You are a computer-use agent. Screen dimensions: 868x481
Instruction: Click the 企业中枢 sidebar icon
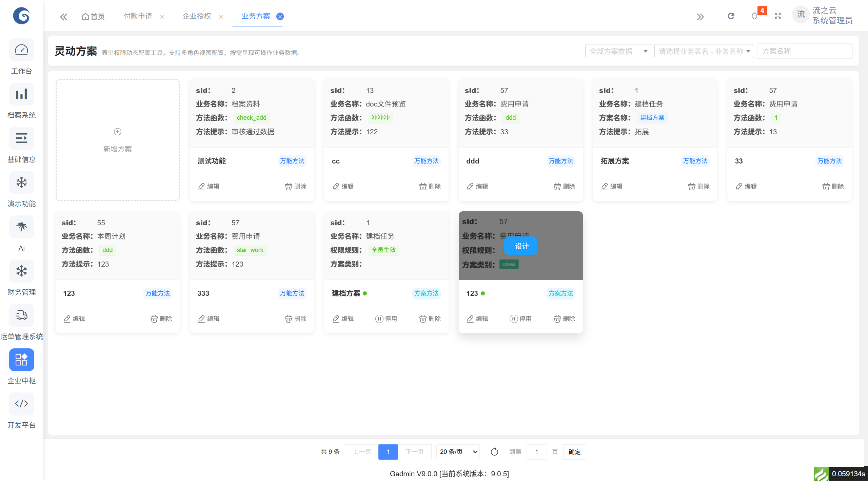21,360
